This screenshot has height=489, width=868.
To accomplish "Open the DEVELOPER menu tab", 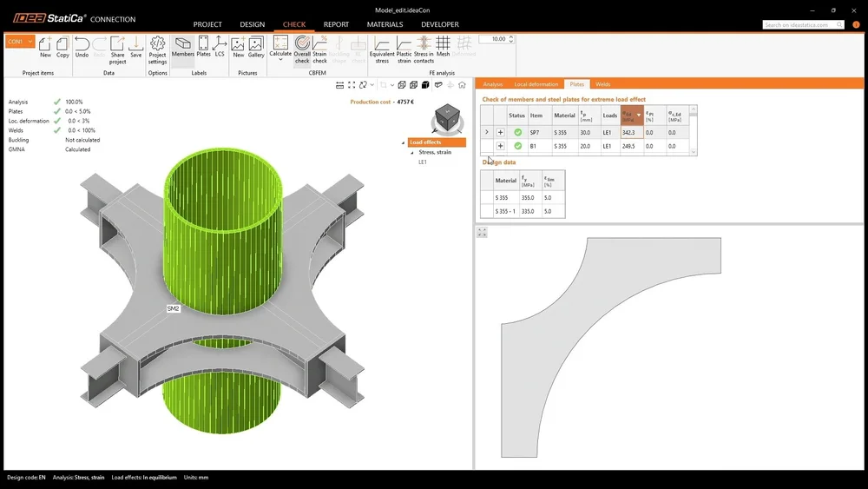I will (x=439, y=24).
